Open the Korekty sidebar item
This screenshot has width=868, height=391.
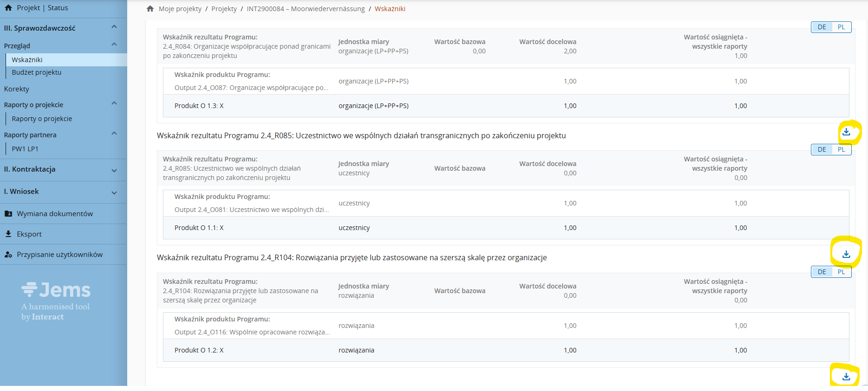[x=17, y=89]
